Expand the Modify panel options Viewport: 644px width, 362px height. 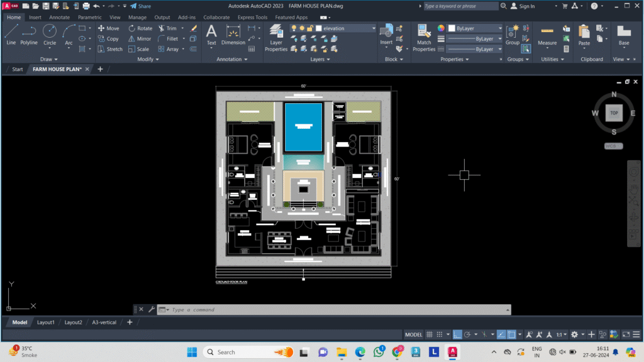coord(148,59)
